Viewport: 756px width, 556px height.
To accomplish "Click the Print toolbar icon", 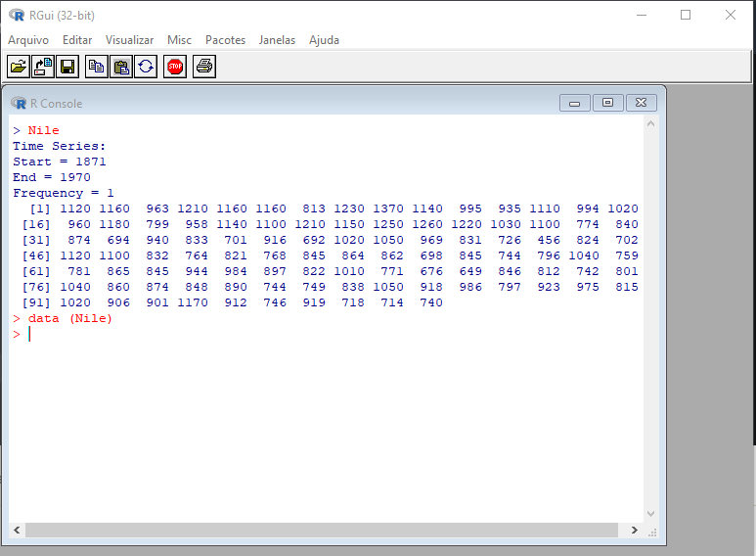I will (204, 67).
